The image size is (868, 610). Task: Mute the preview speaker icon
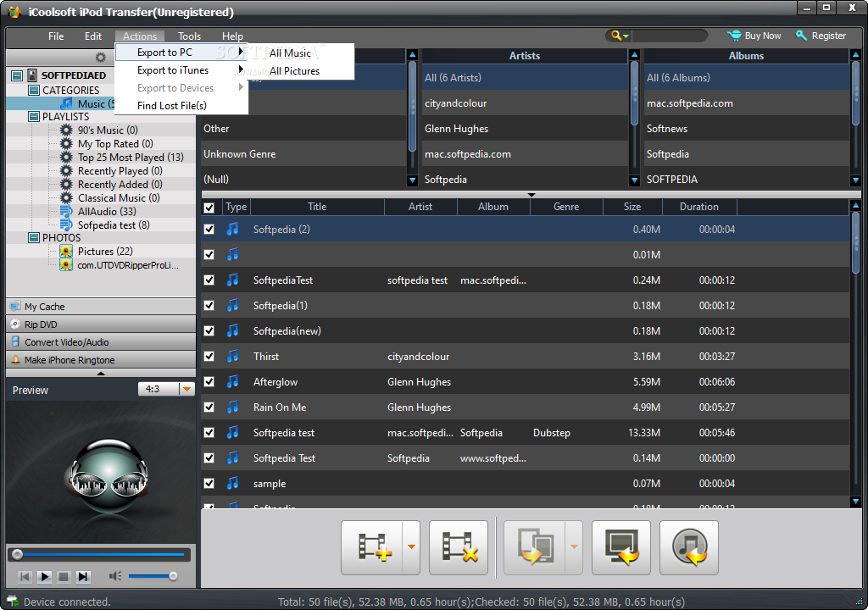pos(114,576)
